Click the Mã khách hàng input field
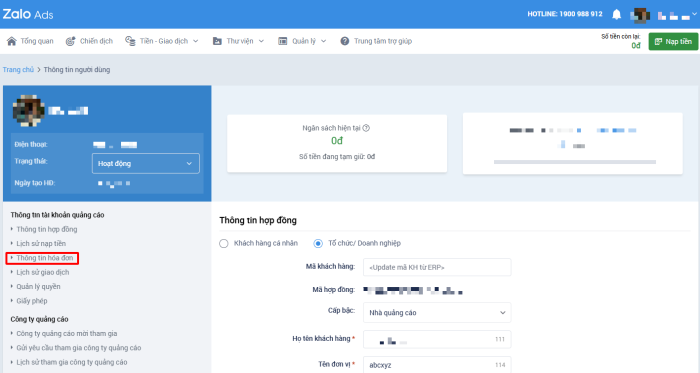 (437, 267)
